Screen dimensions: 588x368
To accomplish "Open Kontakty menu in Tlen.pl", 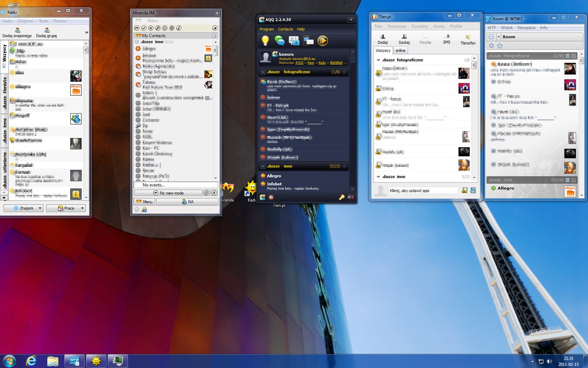I will click(420, 26).
